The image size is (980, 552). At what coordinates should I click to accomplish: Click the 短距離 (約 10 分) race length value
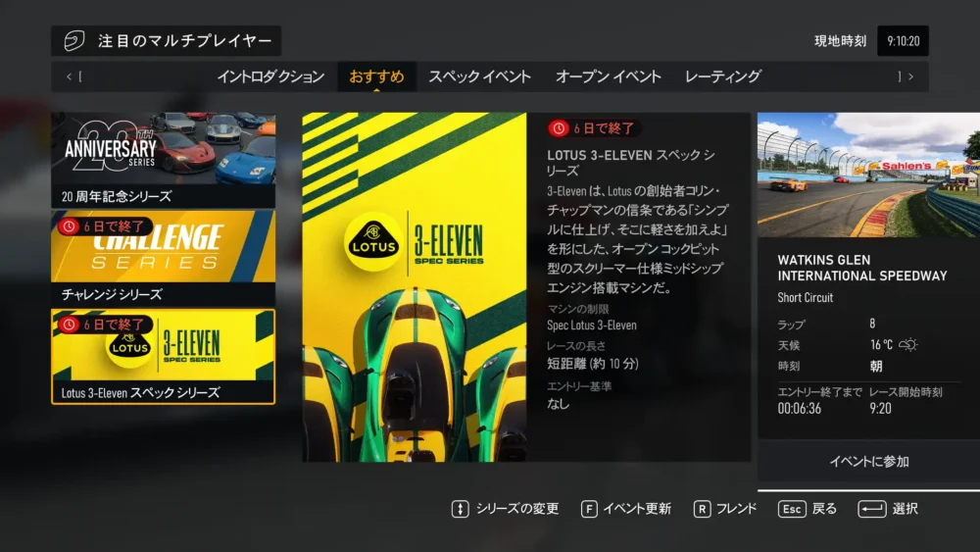593,363
